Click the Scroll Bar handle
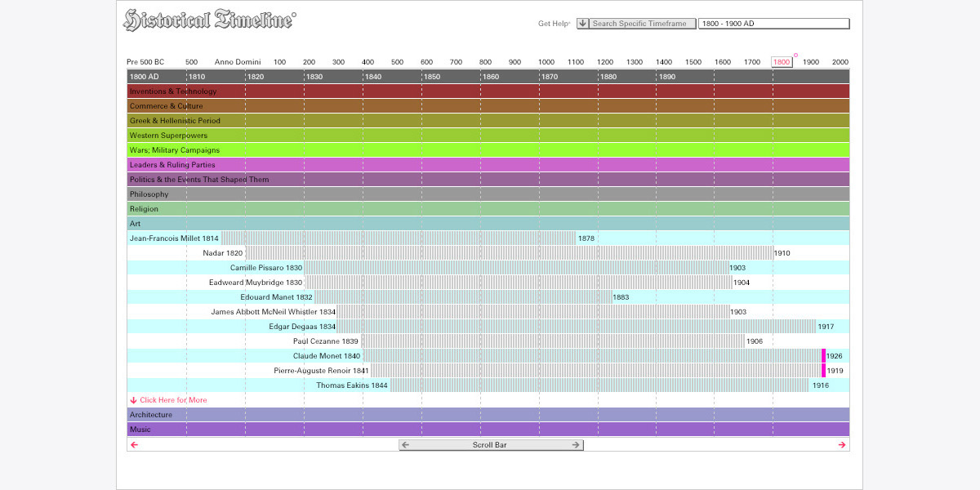The image size is (980, 490). [491, 445]
